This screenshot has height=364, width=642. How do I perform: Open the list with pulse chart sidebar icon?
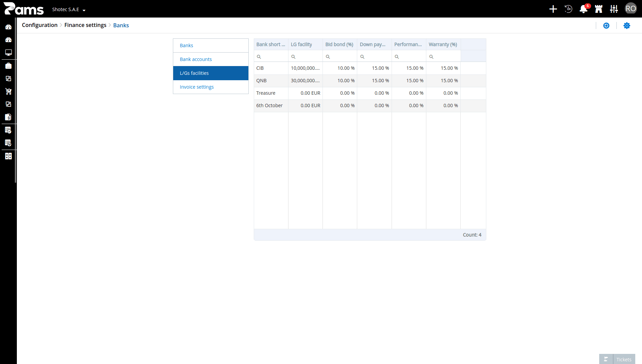[8, 143]
